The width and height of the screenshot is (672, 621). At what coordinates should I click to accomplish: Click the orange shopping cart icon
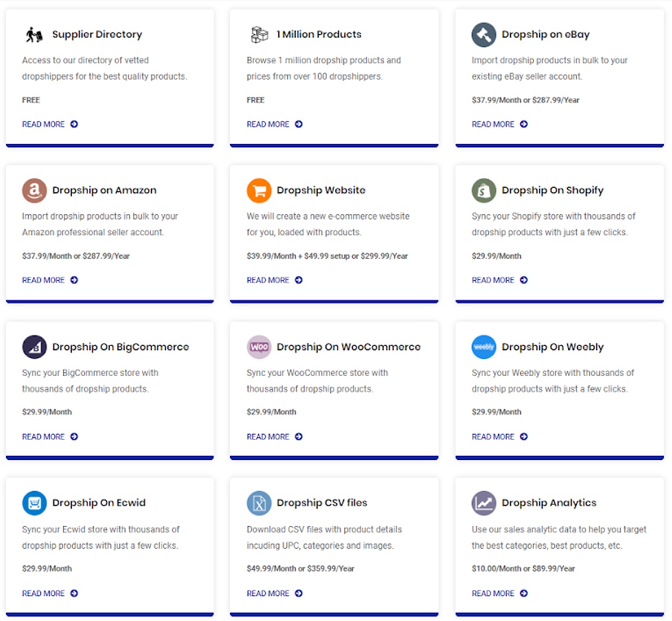(x=259, y=190)
